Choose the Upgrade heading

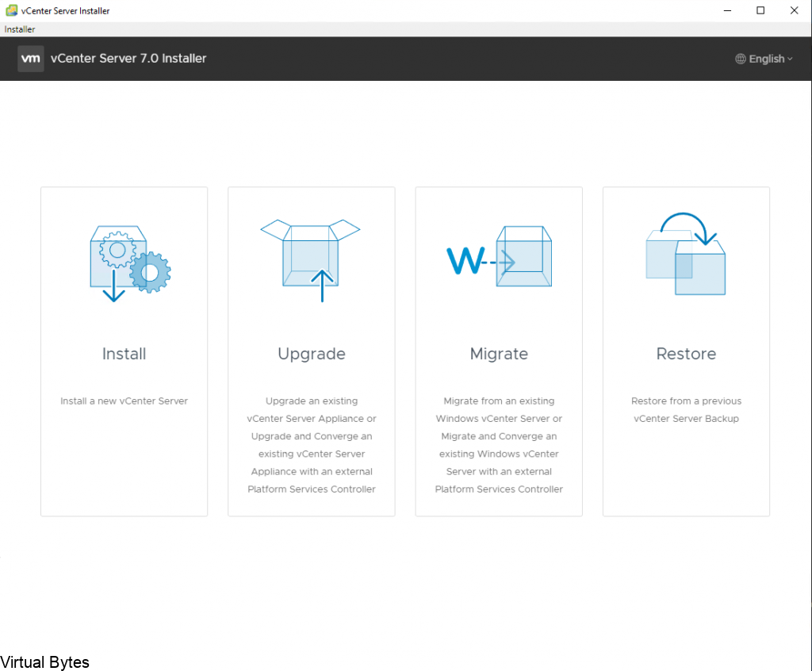pyautogui.click(x=312, y=355)
